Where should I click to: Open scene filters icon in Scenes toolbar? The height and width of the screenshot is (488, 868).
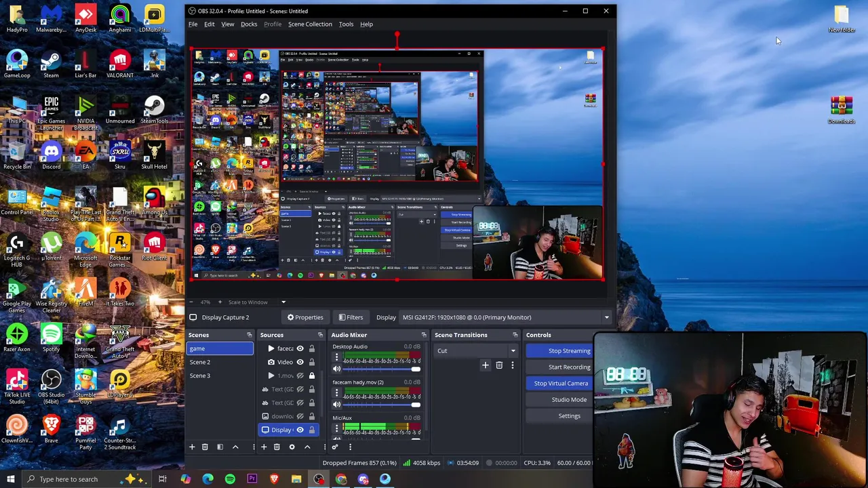220,447
